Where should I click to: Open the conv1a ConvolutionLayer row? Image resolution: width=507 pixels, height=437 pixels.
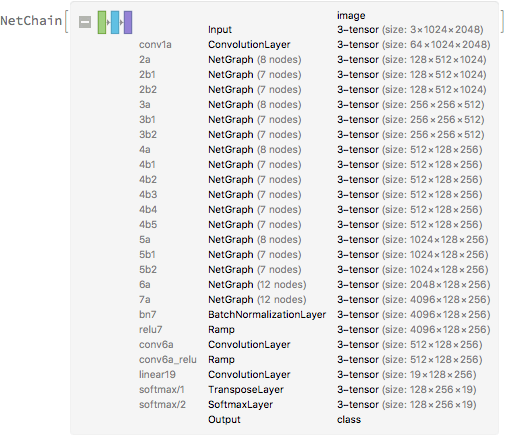pos(314,45)
